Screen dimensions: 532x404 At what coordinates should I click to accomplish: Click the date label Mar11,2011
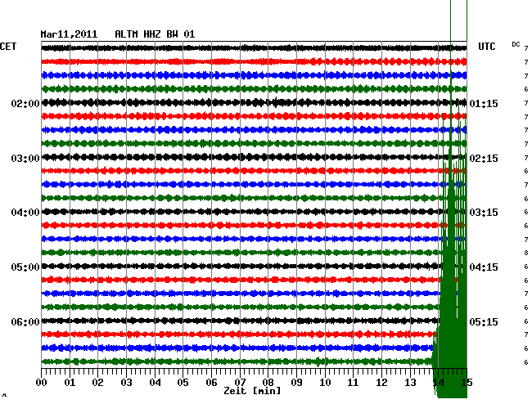[69, 34]
